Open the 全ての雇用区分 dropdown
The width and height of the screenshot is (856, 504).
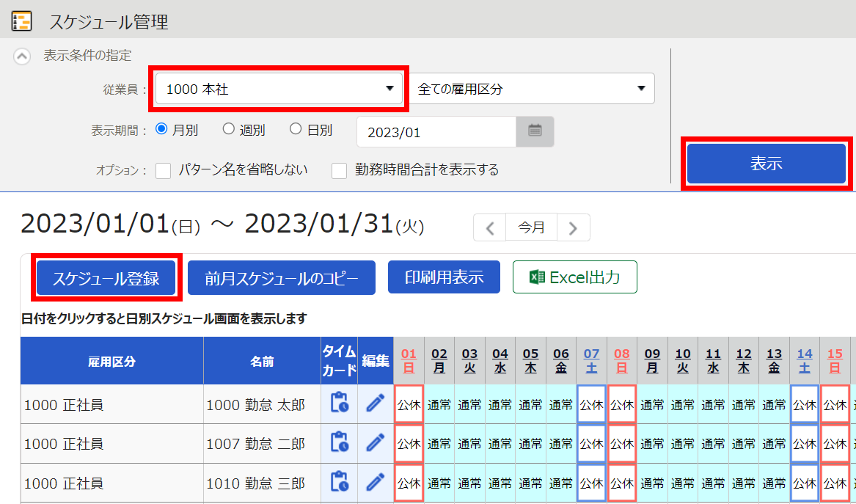point(533,89)
